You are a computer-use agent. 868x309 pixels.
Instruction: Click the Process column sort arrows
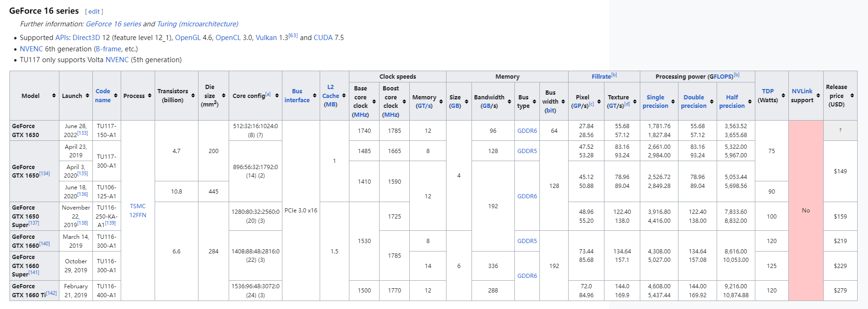[x=149, y=96]
